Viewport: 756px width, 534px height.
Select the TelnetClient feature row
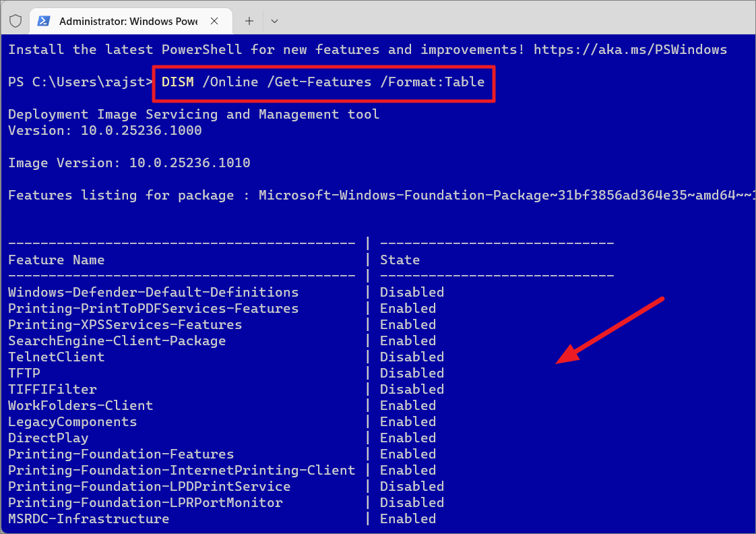click(x=57, y=357)
